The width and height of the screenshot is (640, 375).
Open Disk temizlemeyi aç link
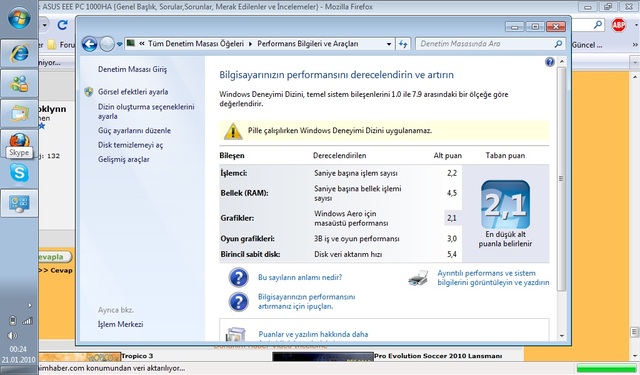coord(130,145)
